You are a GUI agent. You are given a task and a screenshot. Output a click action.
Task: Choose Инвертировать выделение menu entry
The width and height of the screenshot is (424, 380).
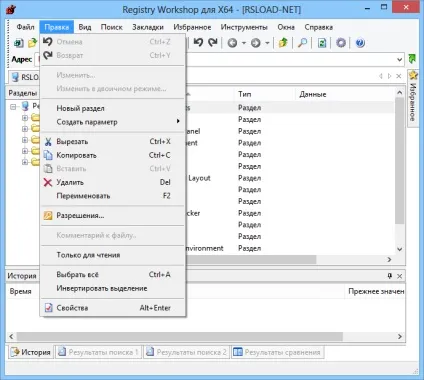[x=113, y=288]
